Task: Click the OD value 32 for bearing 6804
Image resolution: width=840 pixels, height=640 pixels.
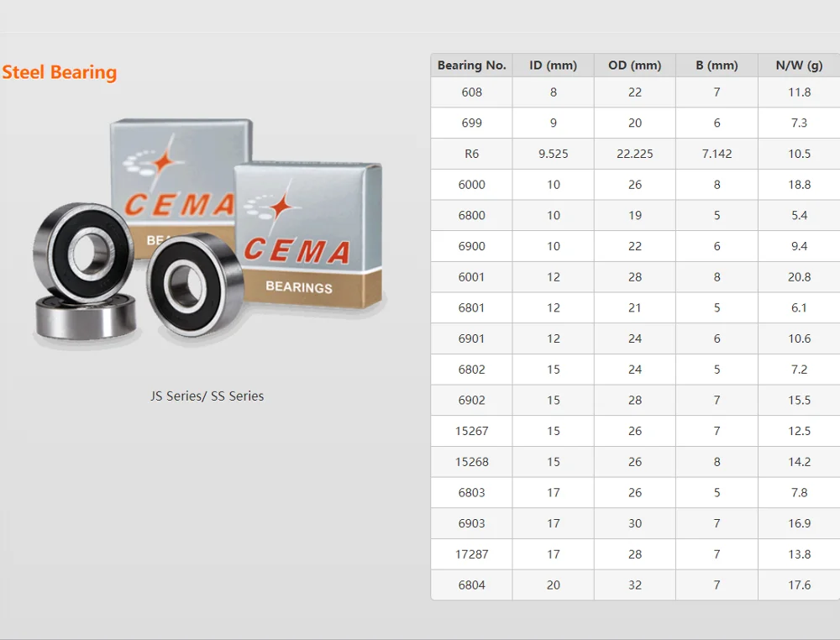Action: pos(635,585)
